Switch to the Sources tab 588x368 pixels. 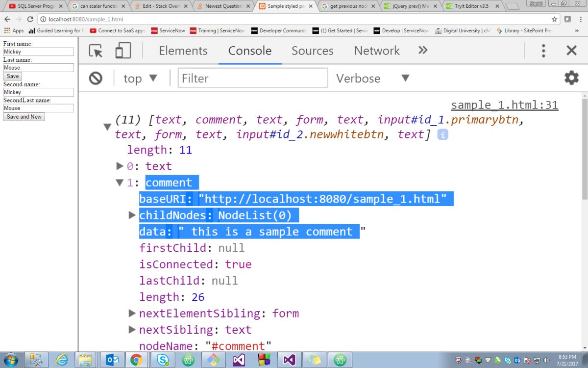click(x=313, y=51)
